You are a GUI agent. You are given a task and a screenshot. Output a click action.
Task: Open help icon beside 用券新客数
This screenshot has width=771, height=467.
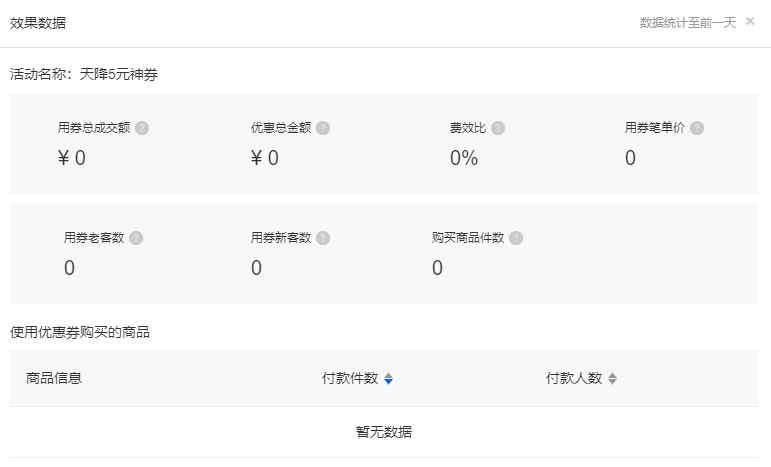pyautogui.click(x=323, y=238)
